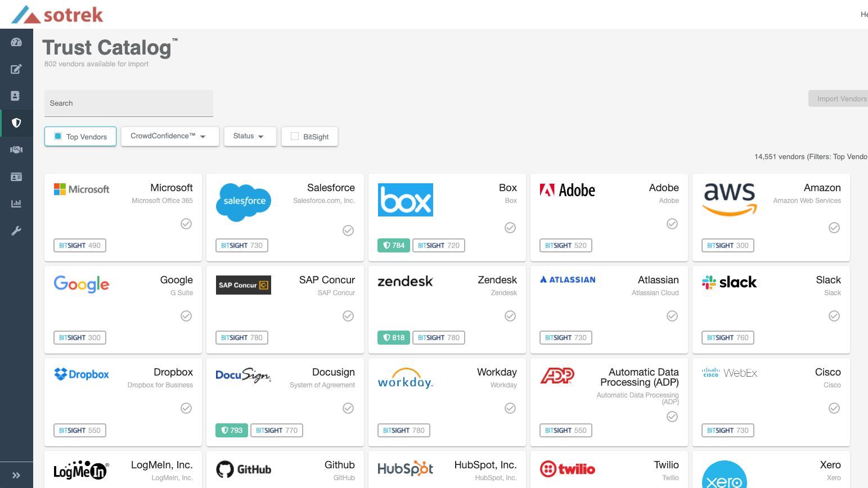Click the 'HubSpot, Inc.' vendor title
Viewport: 868px width, 488px height.
(485, 465)
